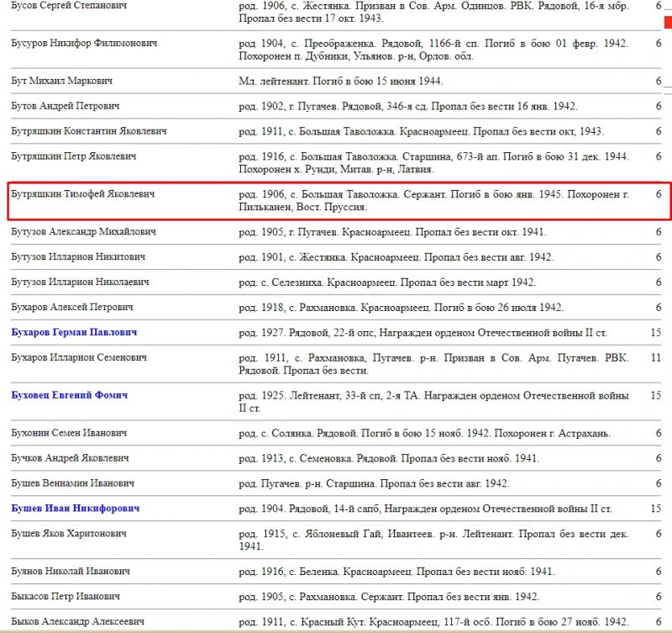Viewport: 672px width, 633px height.
Task: Select the name Быкасов Петр Иванович
Action: click(x=66, y=596)
